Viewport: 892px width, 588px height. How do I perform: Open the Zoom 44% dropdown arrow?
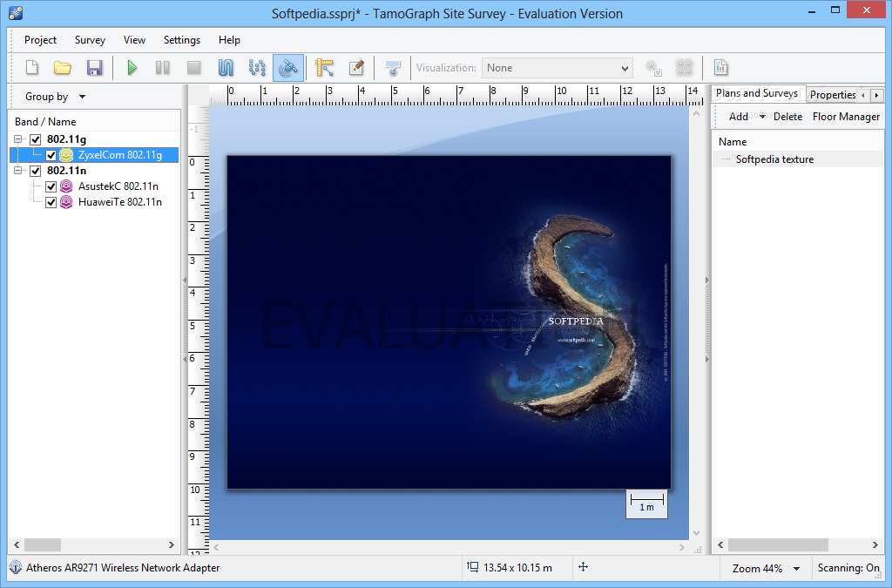coord(796,569)
